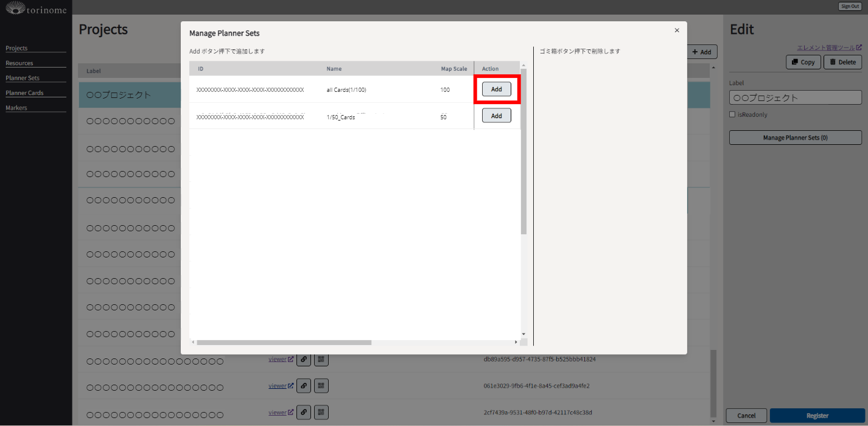The height and width of the screenshot is (426, 868).
Task: Close the Manage Planner Sets dialog
Action: (677, 30)
